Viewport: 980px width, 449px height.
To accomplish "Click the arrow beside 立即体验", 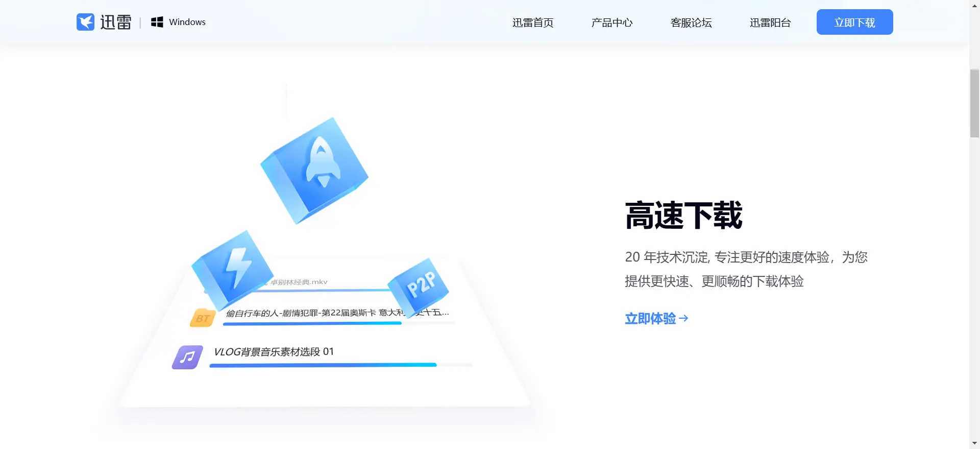I will 684,318.
